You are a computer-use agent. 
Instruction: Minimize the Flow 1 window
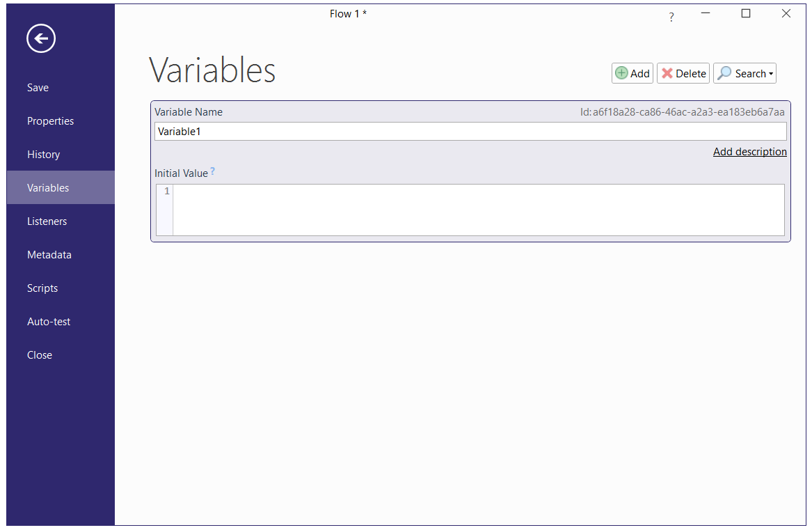[x=706, y=14]
